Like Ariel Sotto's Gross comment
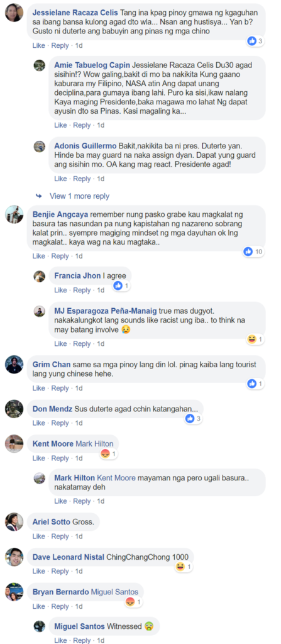The width and height of the screenshot is (281, 644). (38, 536)
